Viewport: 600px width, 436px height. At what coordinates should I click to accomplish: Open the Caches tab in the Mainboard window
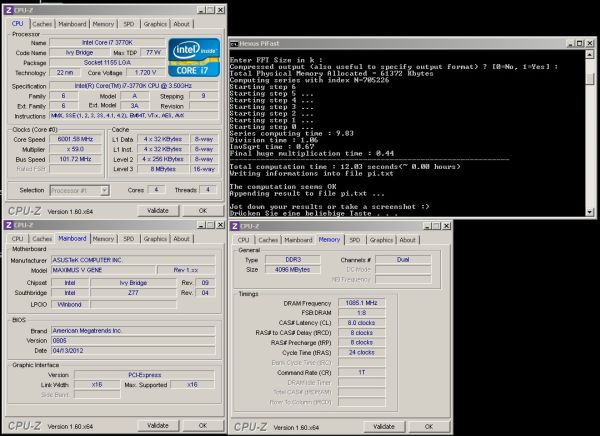click(42, 238)
